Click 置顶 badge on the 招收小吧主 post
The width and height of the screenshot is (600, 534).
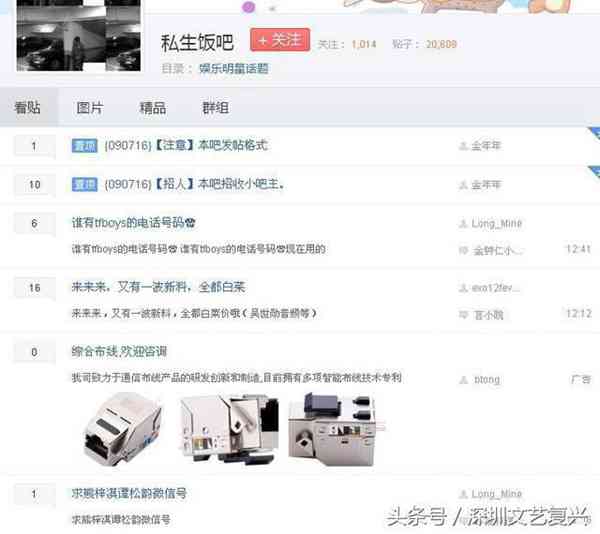point(85,185)
